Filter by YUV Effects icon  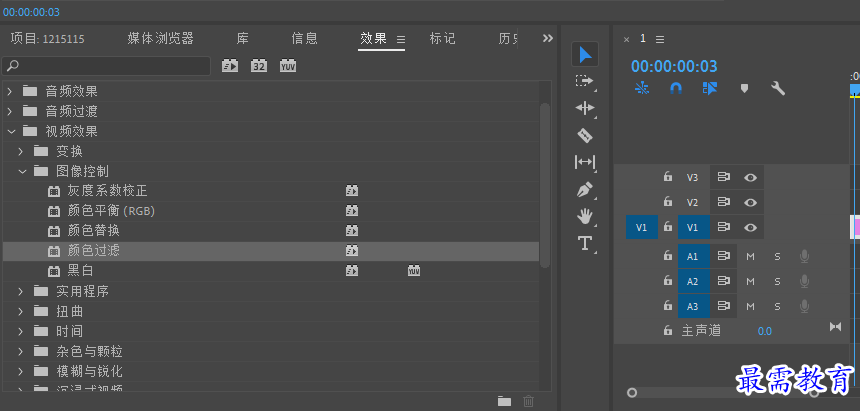point(288,66)
